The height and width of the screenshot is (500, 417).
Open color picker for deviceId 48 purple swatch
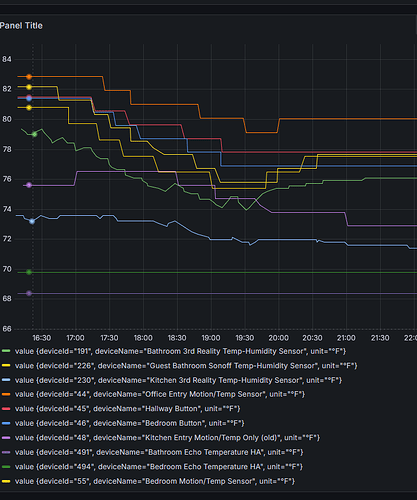[x=6, y=438]
